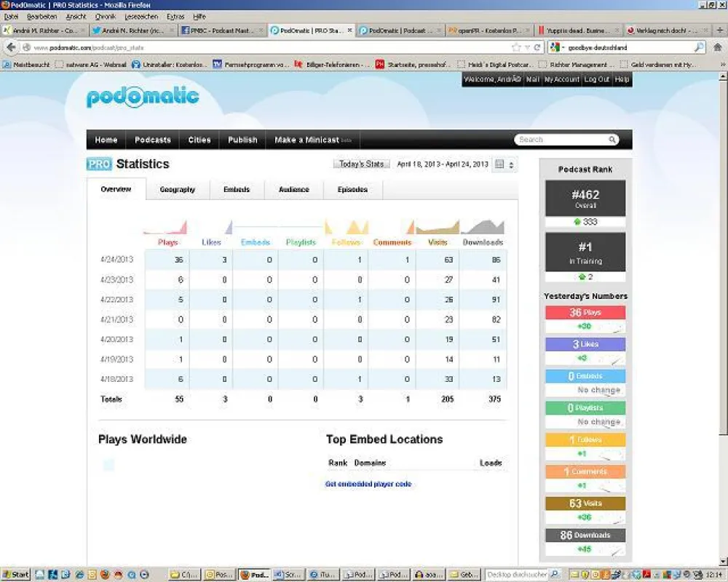Image resolution: width=728 pixels, height=582 pixels.
Task: Open the Billiger-Telefonieren bookmark
Action: [x=332, y=65]
